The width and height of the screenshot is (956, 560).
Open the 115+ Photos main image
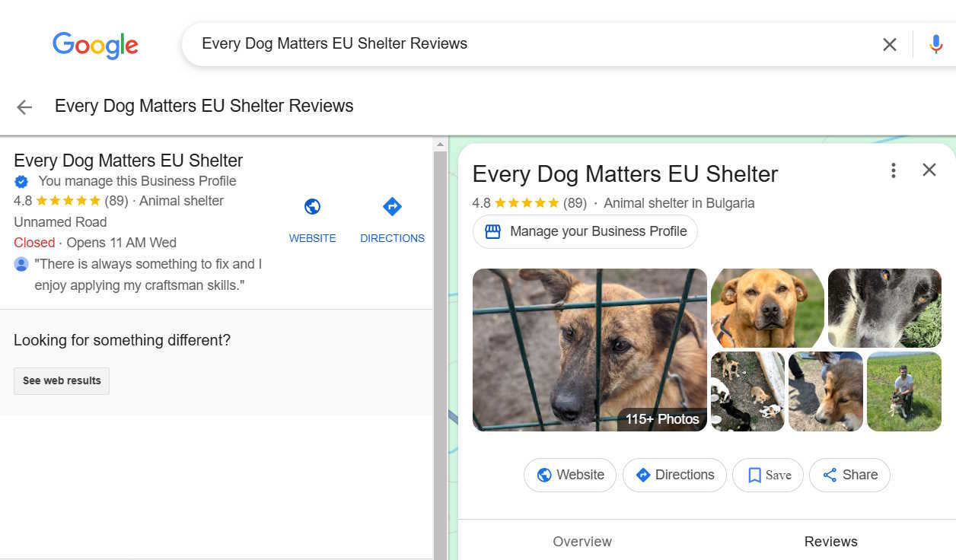click(589, 350)
